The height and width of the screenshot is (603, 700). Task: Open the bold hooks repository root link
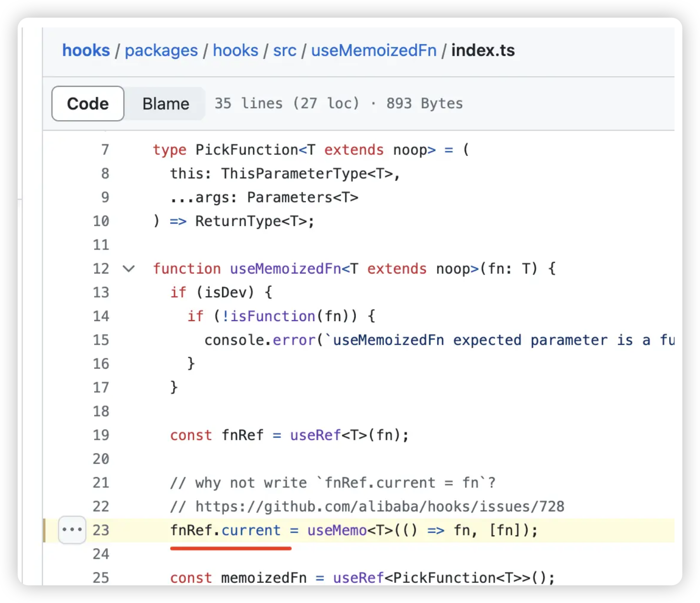click(86, 50)
